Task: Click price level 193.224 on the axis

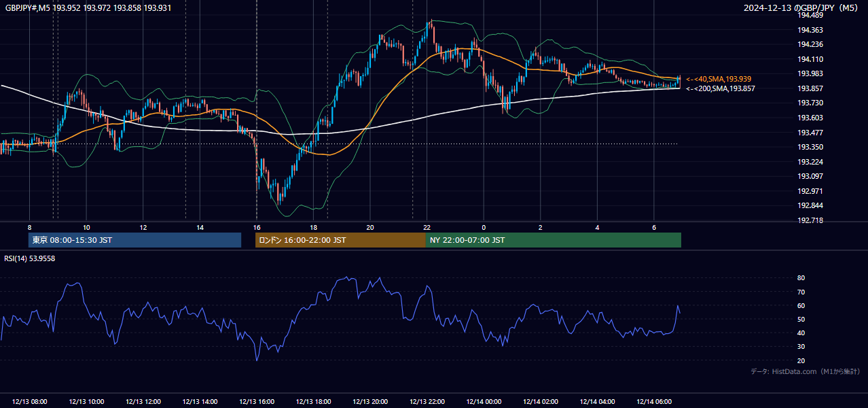Action: click(810, 162)
